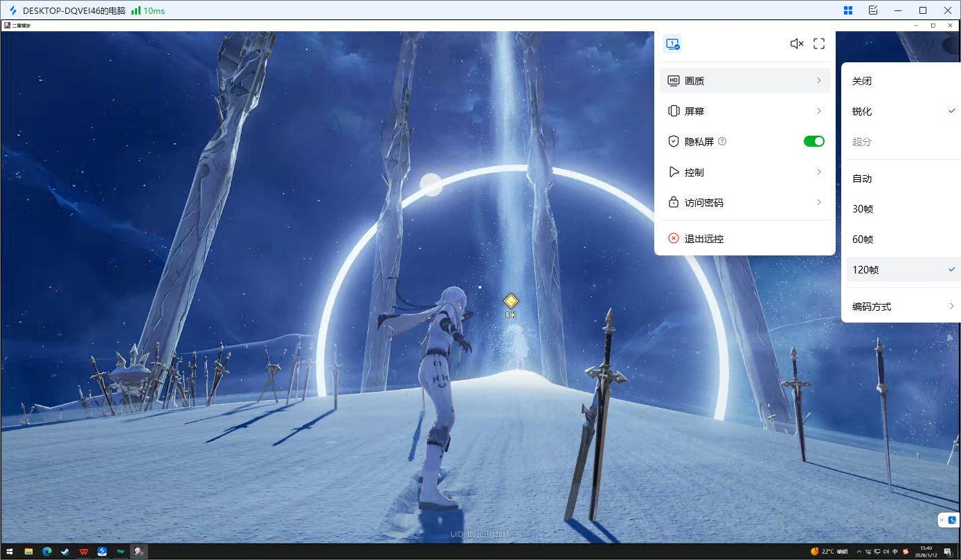
Task: Click the yellow quest marker in game
Action: tap(511, 300)
